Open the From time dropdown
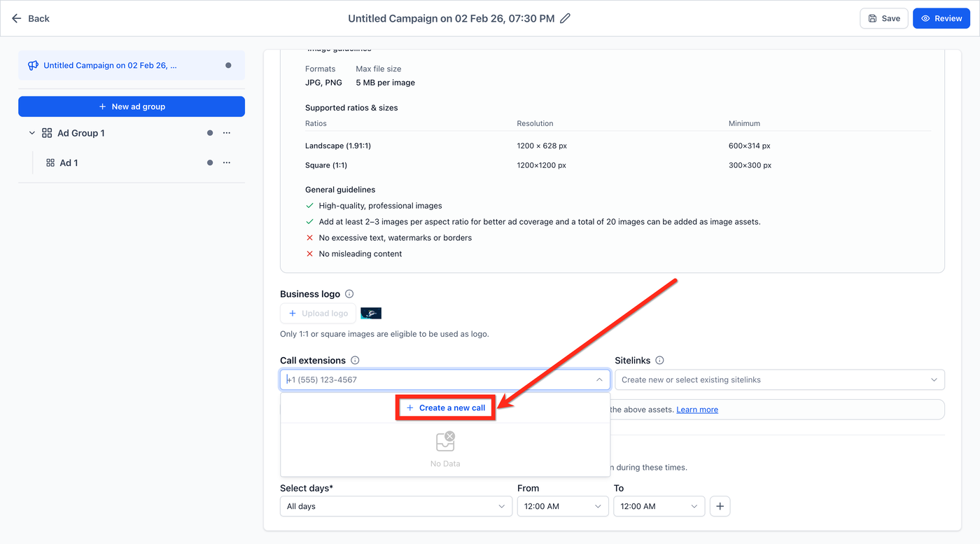Viewport: 980px width, 544px height. (562, 506)
